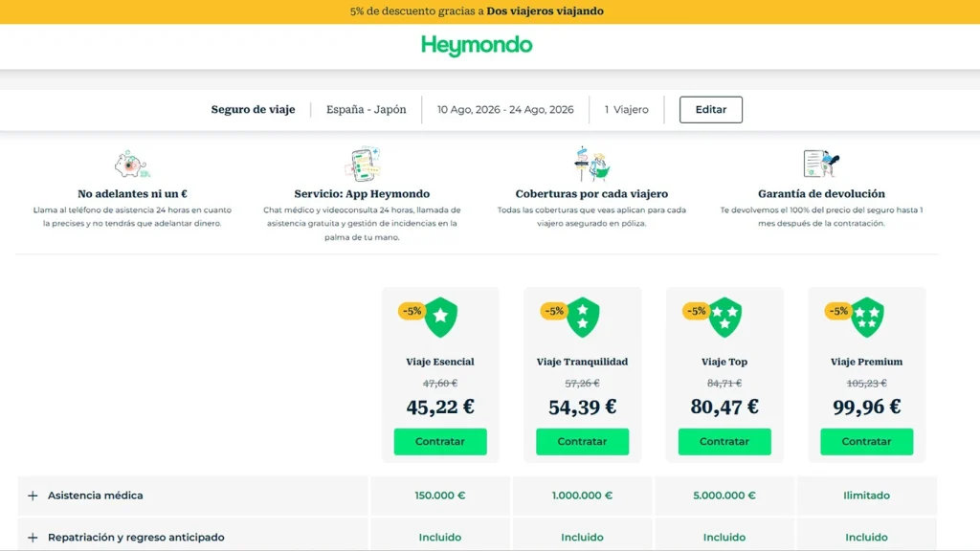Click the 80,47 € price

coord(724,407)
